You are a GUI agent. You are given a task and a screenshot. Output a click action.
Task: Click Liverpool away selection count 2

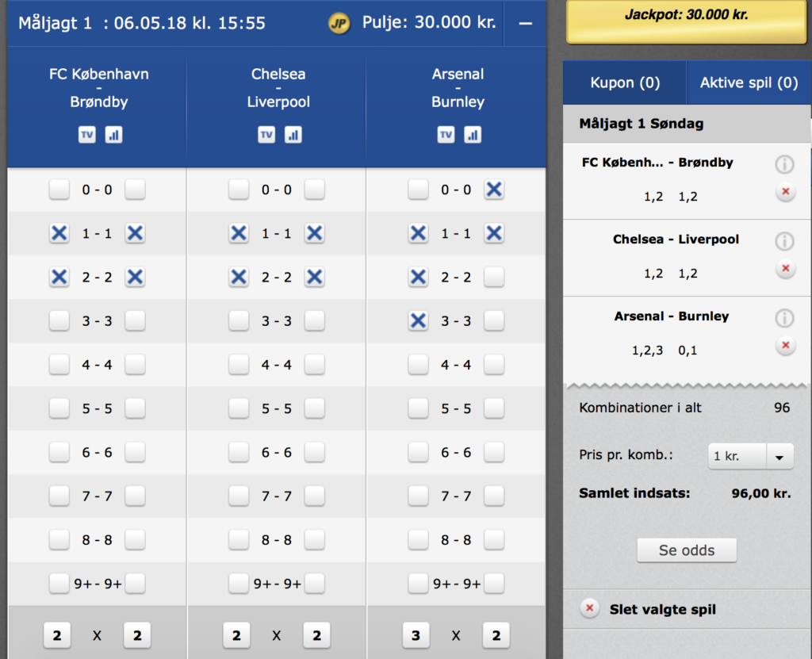[x=316, y=635]
